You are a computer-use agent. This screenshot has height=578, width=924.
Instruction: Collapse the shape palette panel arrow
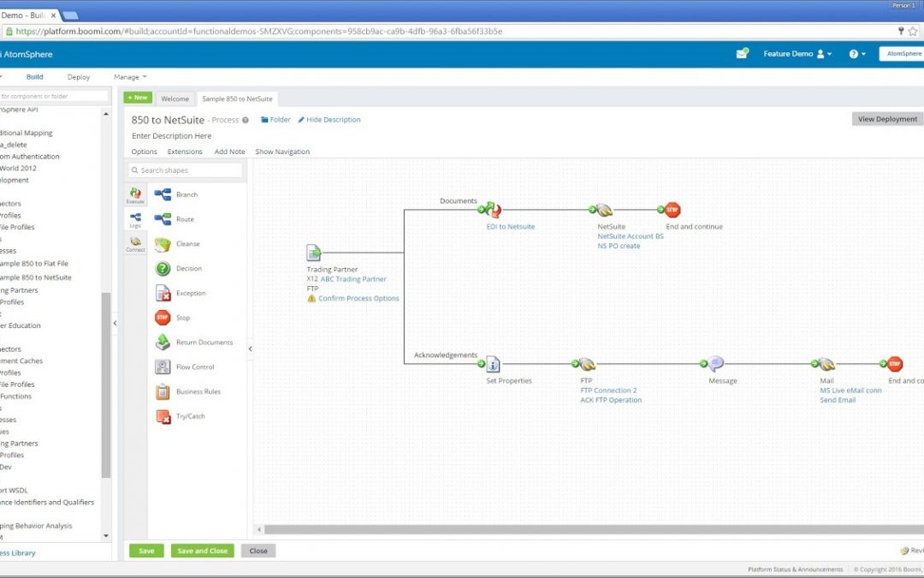251,349
